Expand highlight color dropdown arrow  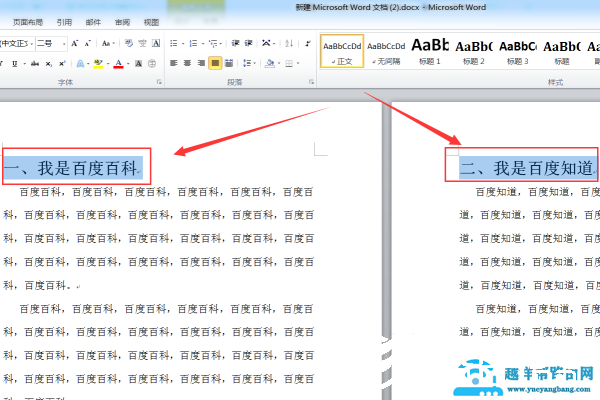coord(108,64)
